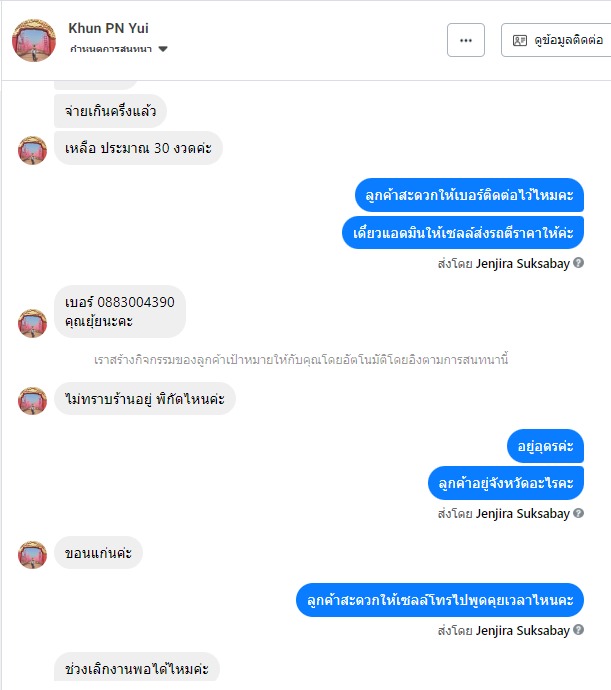Open the view contact info button

pos(556,40)
